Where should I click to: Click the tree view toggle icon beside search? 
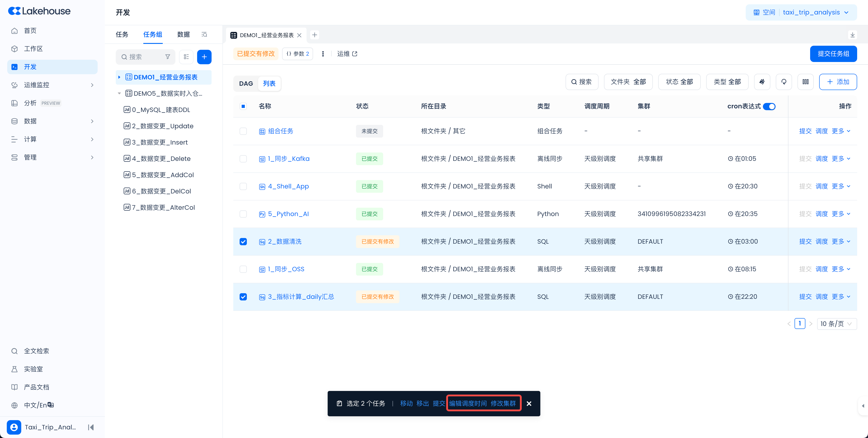click(x=186, y=57)
